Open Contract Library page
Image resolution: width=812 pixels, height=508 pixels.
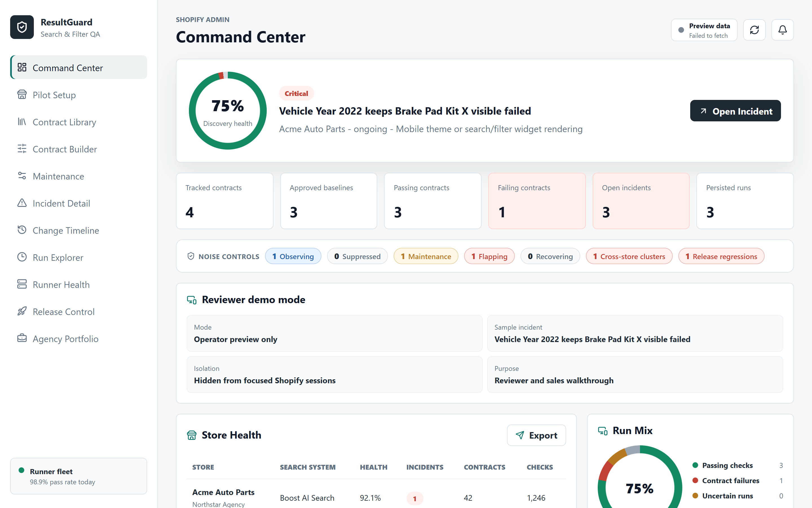(x=79, y=122)
